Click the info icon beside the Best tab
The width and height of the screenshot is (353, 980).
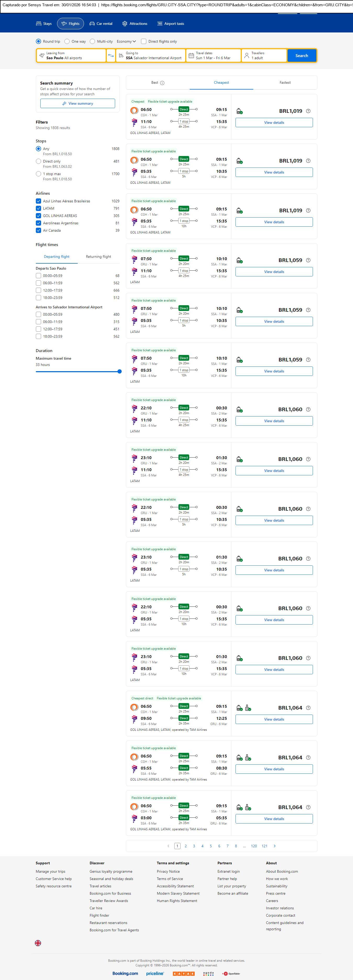(x=163, y=83)
